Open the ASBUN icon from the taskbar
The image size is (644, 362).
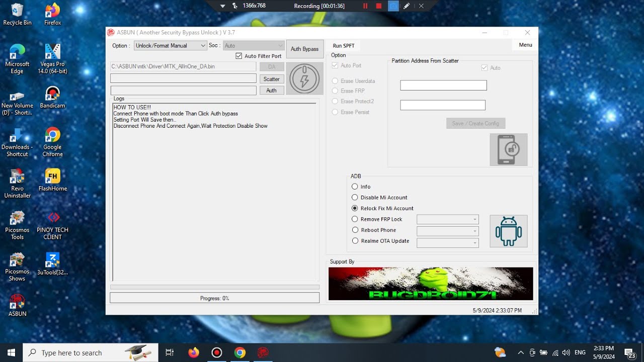coord(263,352)
